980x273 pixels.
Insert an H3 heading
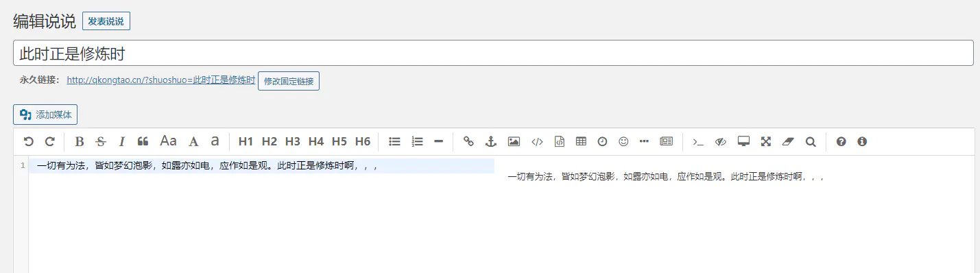tap(292, 141)
